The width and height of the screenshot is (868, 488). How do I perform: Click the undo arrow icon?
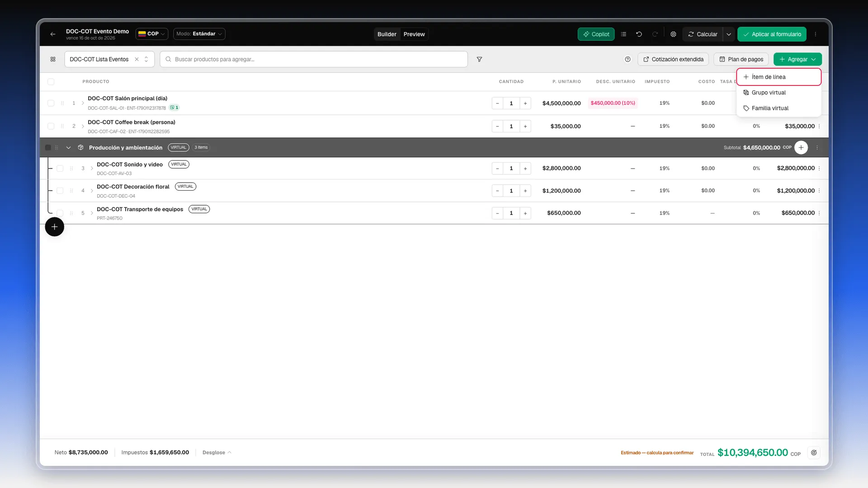(x=639, y=34)
